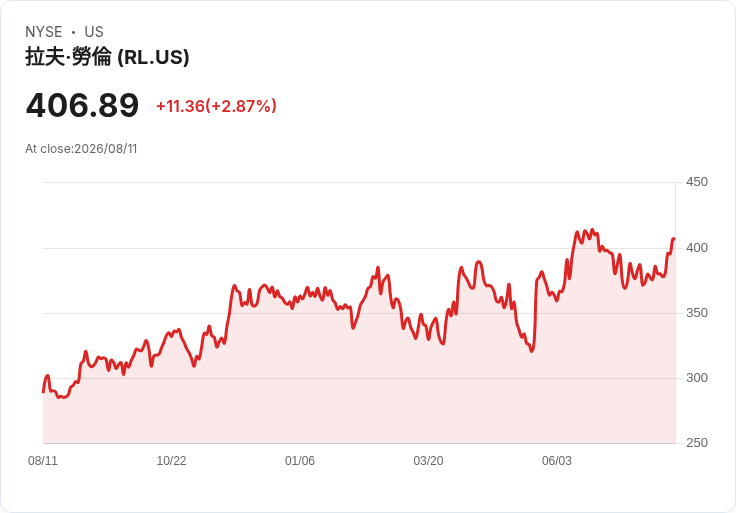Click the stock name 拉夫·勞倫 (RL.US)
Viewport: 736px width, 513px height.
107,57
